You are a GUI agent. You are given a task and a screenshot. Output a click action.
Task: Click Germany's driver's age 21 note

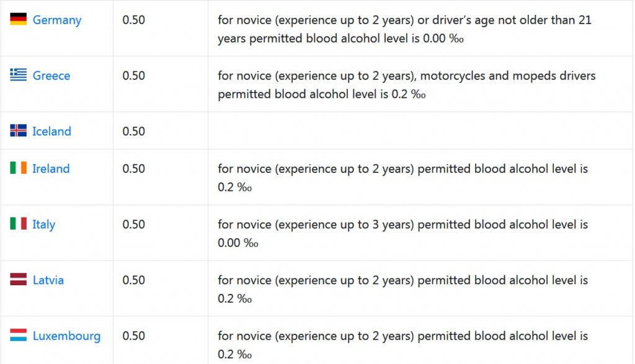404,29
